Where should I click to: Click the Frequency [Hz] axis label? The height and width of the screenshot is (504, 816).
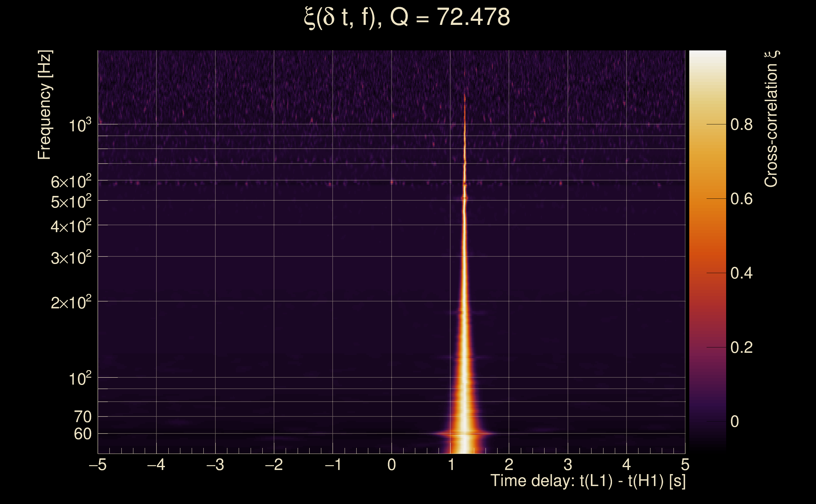(x=44, y=105)
